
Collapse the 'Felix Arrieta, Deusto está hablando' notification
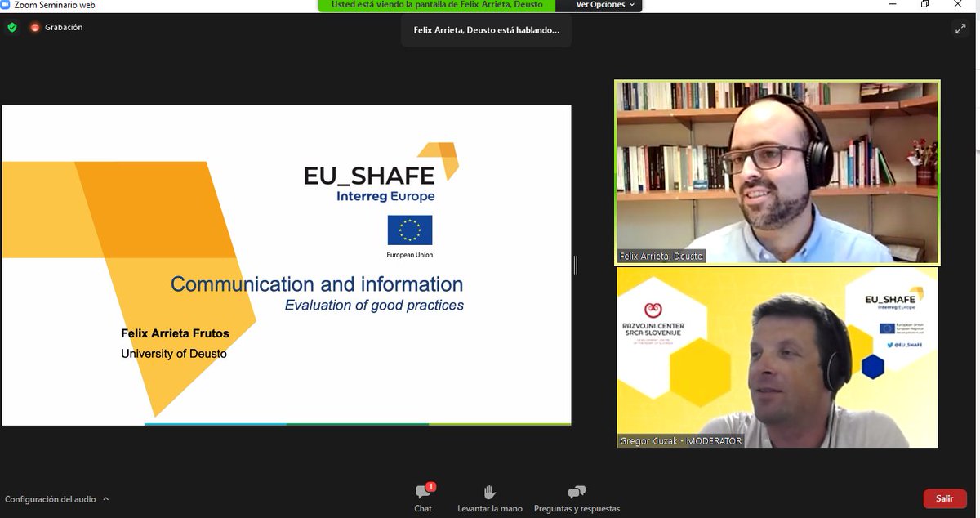pyautogui.click(x=486, y=30)
